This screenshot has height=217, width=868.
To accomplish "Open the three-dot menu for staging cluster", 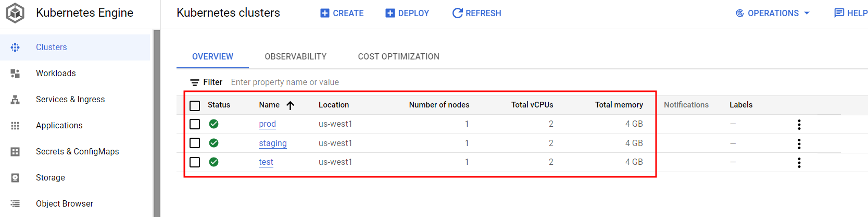I will pyautogui.click(x=799, y=143).
